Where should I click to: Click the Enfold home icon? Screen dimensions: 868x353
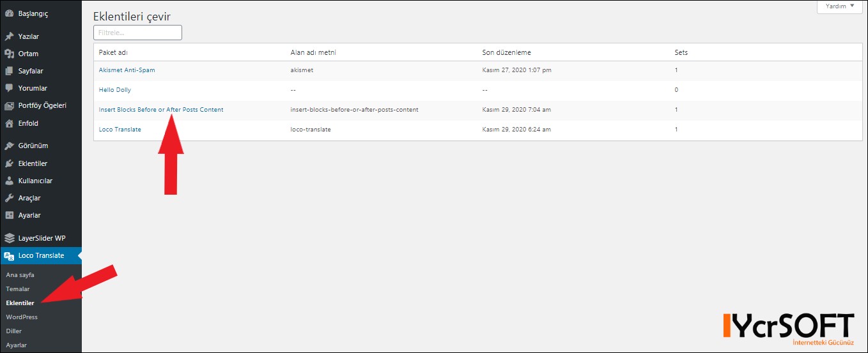[9, 123]
